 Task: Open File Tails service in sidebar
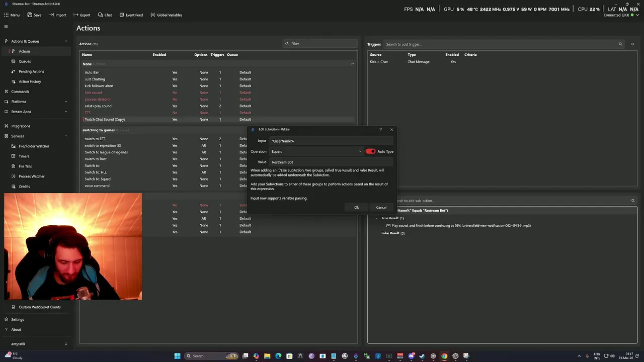tap(25, 166)
